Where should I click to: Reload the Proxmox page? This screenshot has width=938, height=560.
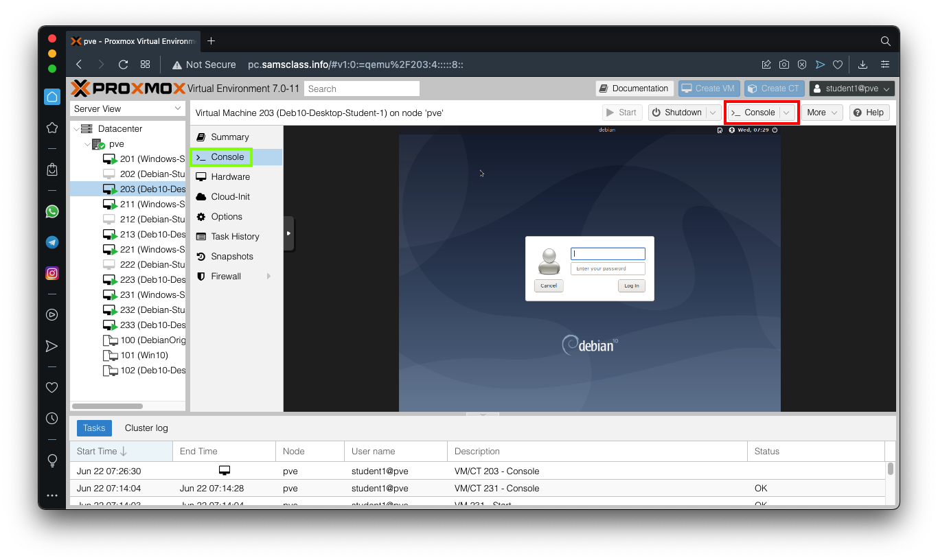click(124, 65)
